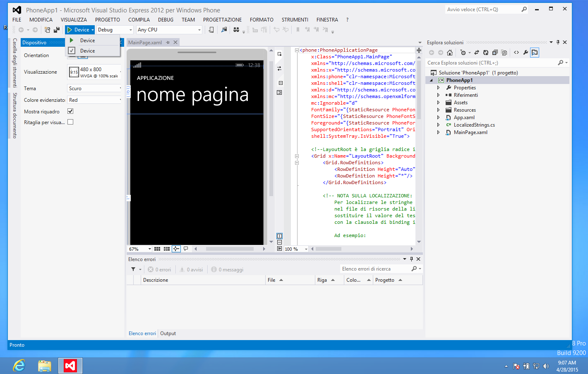588x374 pixels.
Task: Filter errors with the 0 errori button
Action: [160, 269]
